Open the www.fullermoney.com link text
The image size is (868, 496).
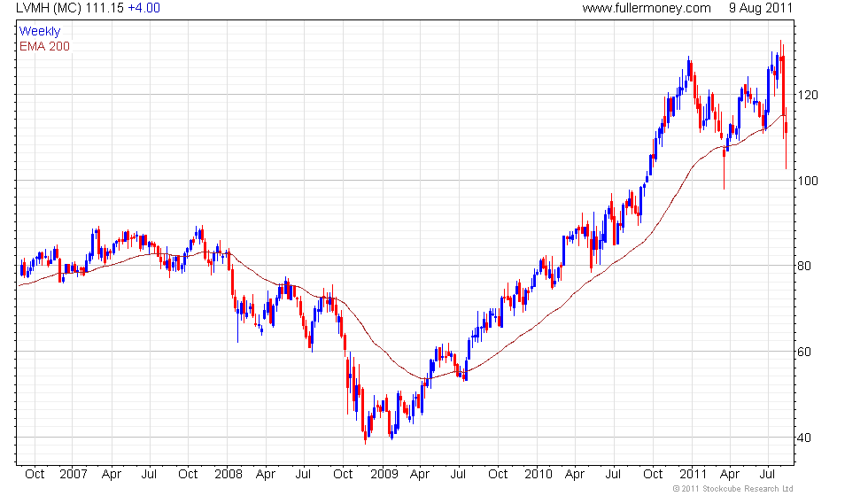(x=647, y=8)
